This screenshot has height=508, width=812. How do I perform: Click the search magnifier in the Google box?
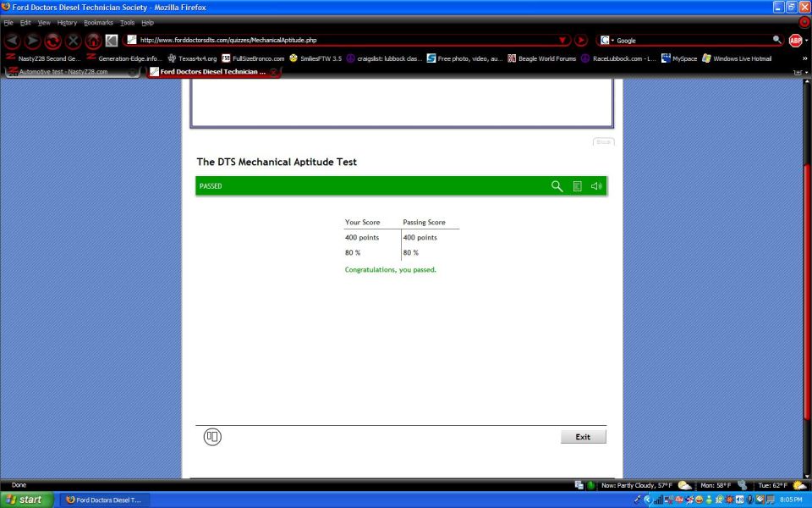click(776, 40)
